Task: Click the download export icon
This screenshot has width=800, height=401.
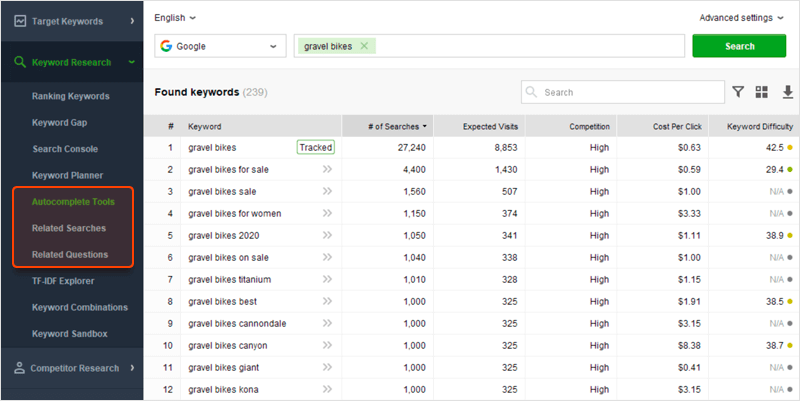Action: (x=786, y=92)
